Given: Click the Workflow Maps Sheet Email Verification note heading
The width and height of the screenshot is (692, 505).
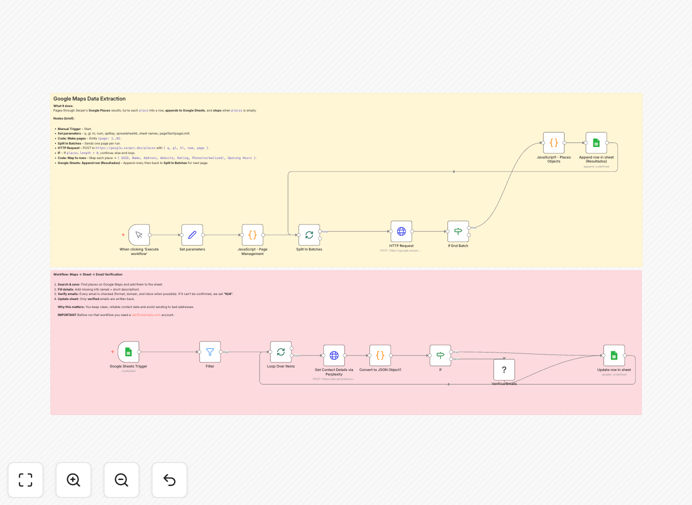Looking at the screenshot, I should click(x=88, y=275).
